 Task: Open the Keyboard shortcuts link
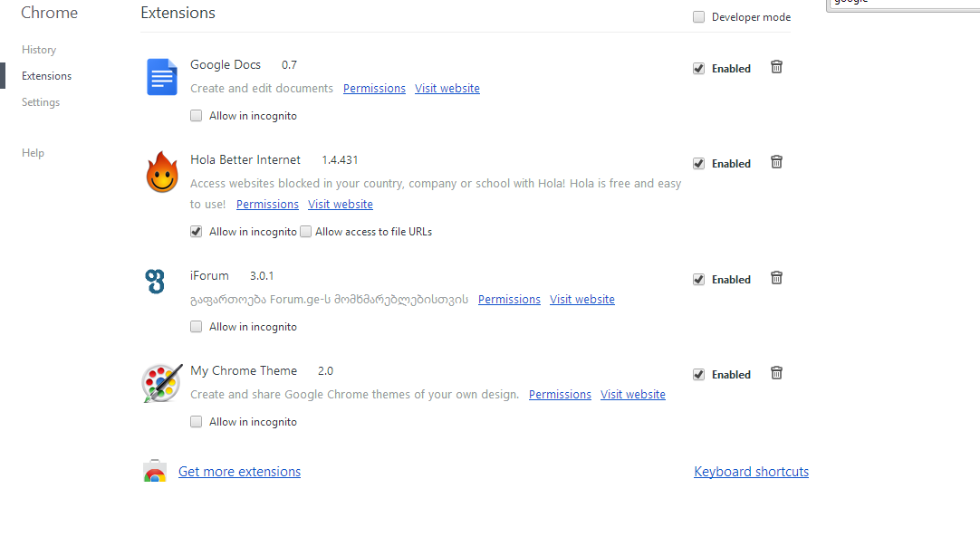point(751,472)
